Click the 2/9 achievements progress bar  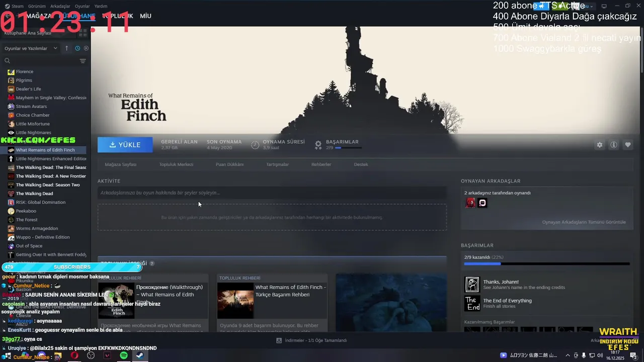[547, 263]
